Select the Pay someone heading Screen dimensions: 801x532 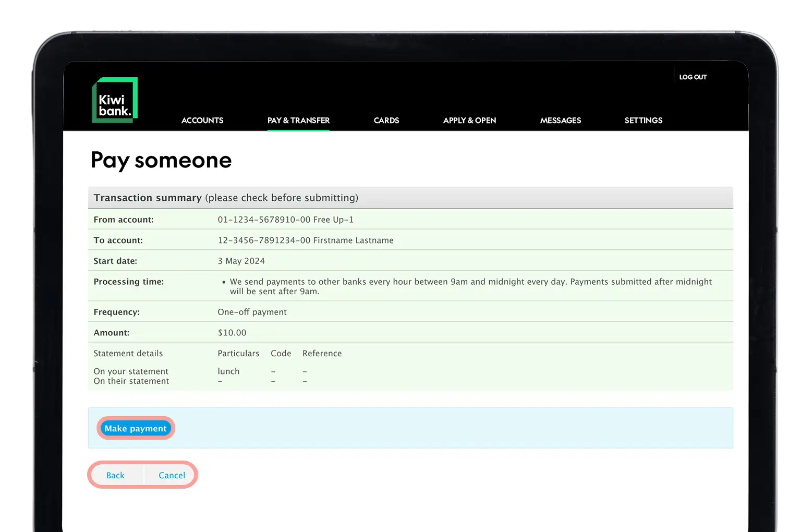(x=161, y=160)
